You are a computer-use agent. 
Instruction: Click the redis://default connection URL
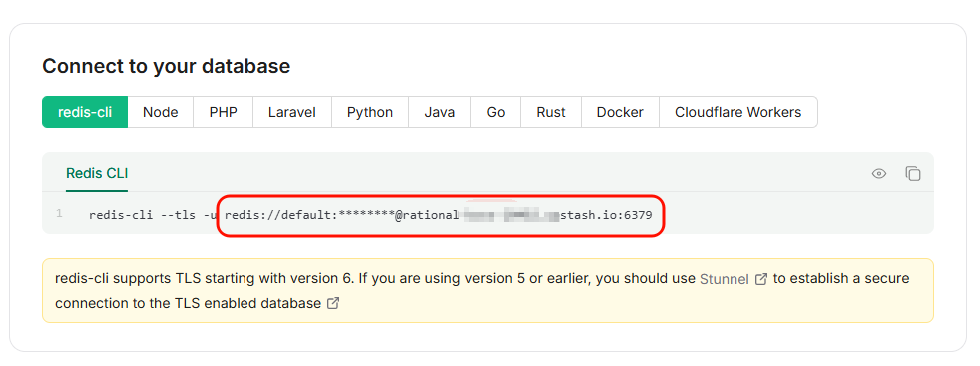[x=438, y=216]
